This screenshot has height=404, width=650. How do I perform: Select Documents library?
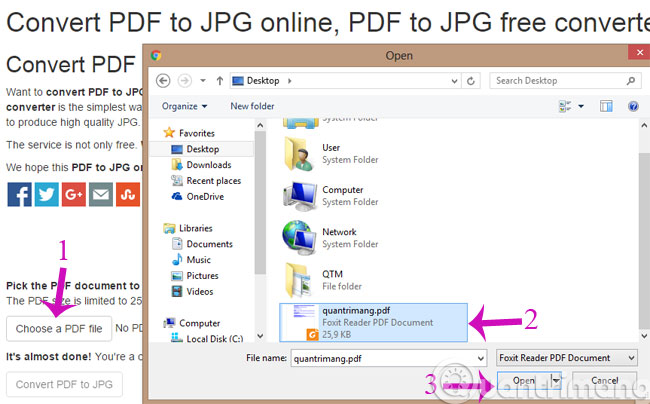[209, 244]
